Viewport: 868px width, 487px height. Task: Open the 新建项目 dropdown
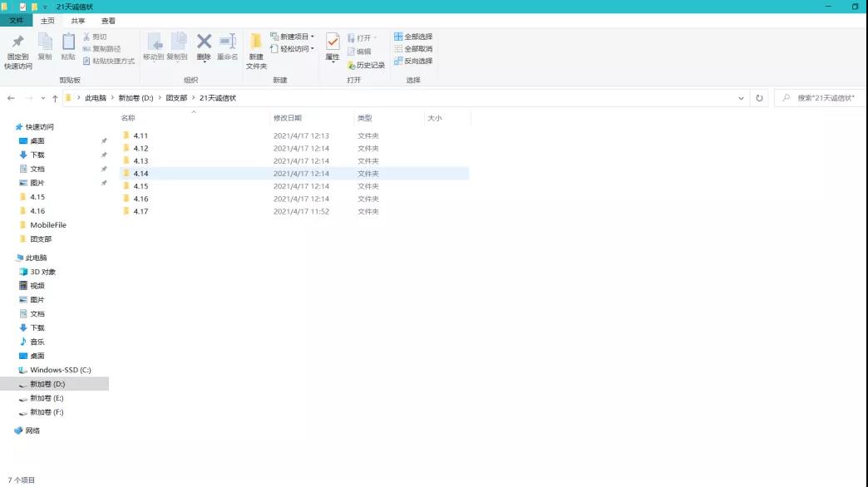pyautogui.click(x=293, y=37)
